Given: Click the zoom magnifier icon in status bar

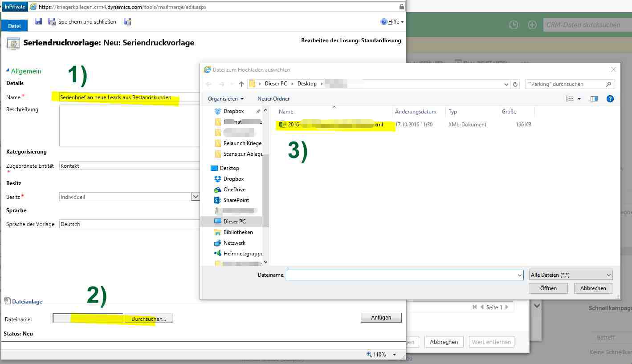Looking at the screenshot, I should (369, 354).
